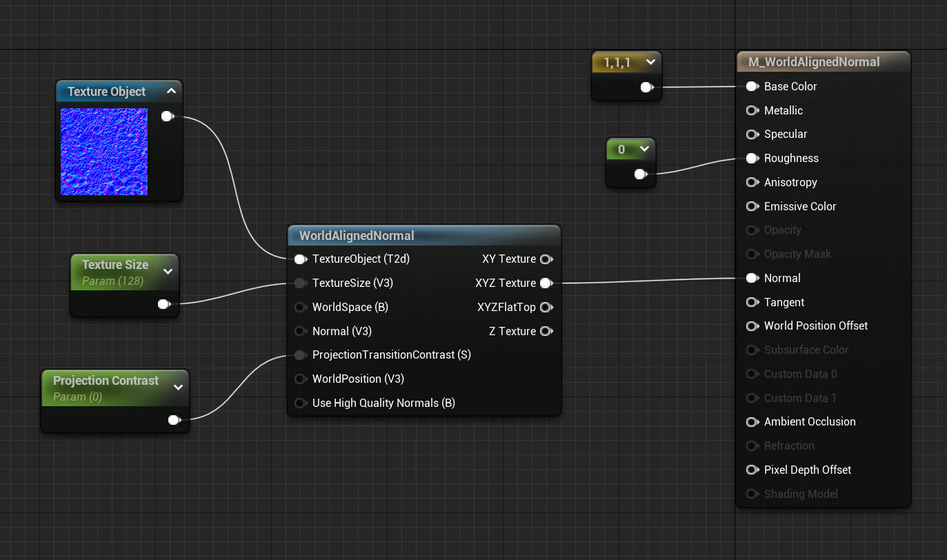Click the Roughness input pin
The image size is (947, 560).
(x=752, y=158)
